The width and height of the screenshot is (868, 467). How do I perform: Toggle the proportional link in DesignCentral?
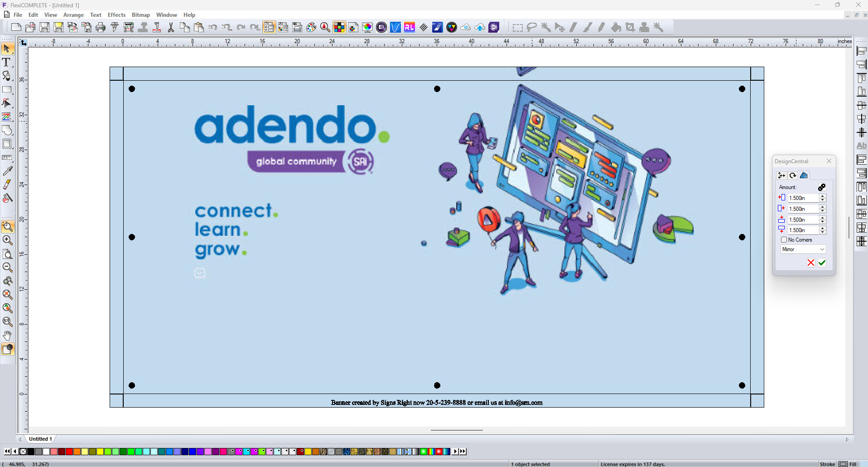coord(822,187)
